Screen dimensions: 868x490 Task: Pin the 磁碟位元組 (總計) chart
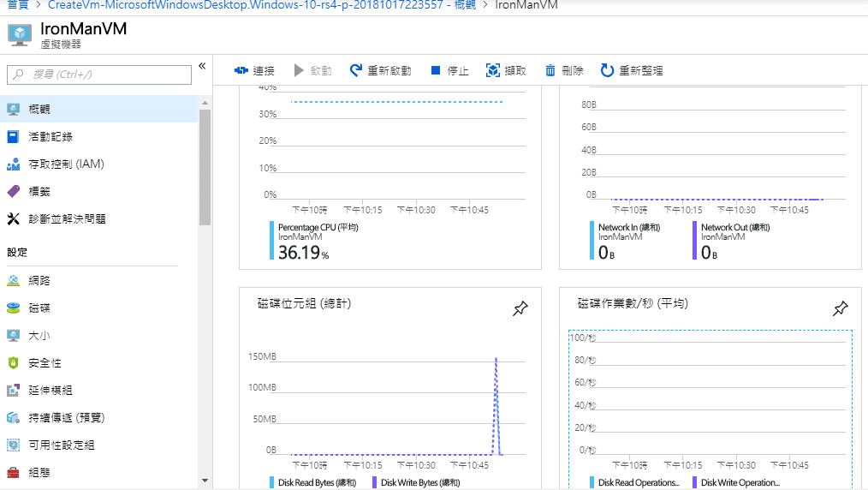pyautogui.click(x=520, y=308)
